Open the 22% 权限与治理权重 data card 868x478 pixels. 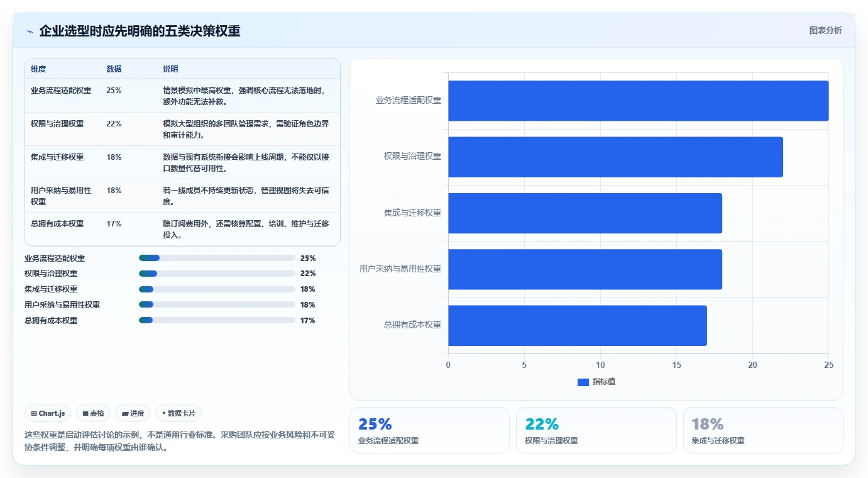click(596, 430)
